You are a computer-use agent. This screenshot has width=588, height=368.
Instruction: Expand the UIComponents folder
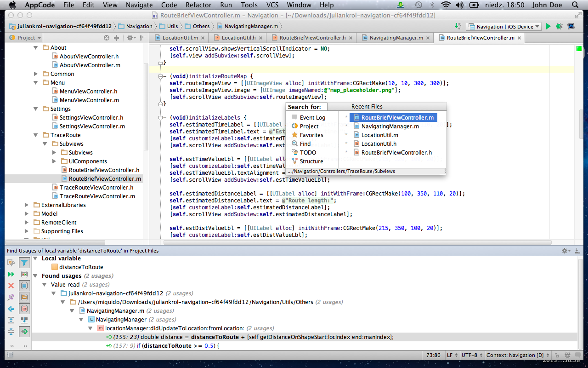[x=54, y=161]
